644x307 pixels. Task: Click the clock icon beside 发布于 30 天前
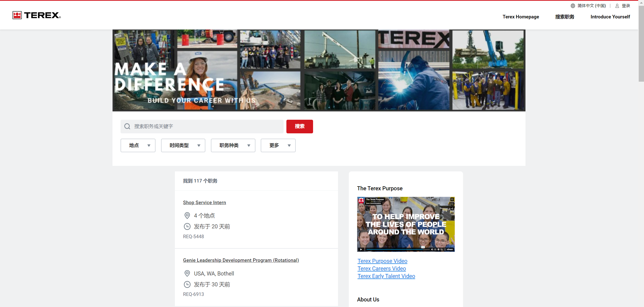pos(187,284)
